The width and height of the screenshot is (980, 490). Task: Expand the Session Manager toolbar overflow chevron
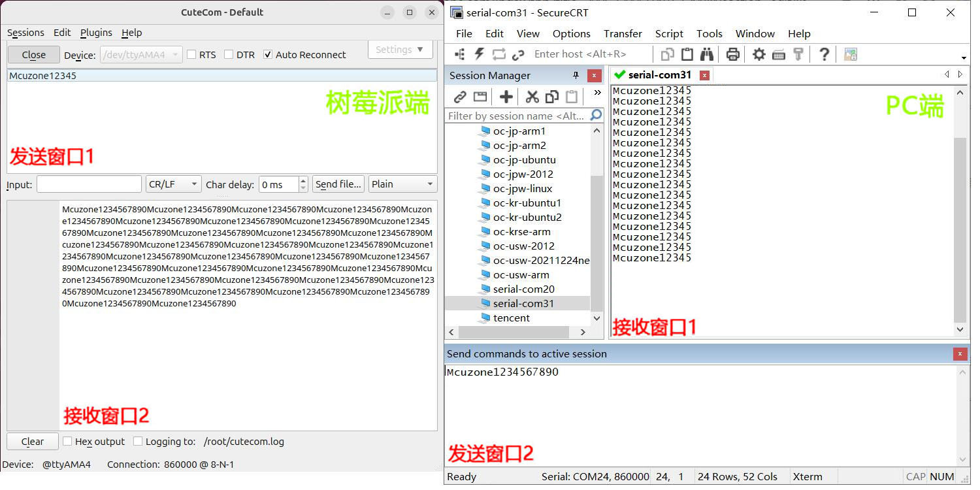(597, 93)
